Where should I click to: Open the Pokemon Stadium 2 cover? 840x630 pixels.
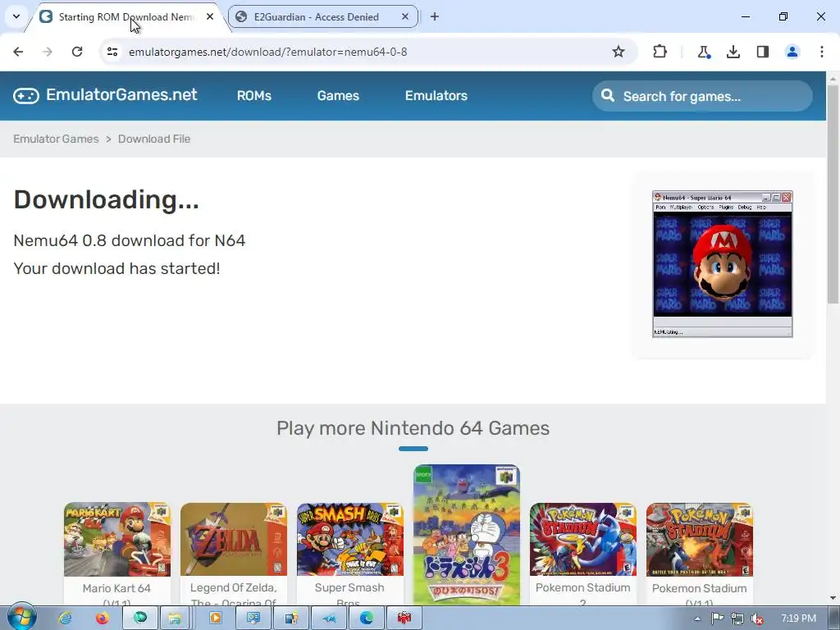pyautogui.click(x=583, y=540)
